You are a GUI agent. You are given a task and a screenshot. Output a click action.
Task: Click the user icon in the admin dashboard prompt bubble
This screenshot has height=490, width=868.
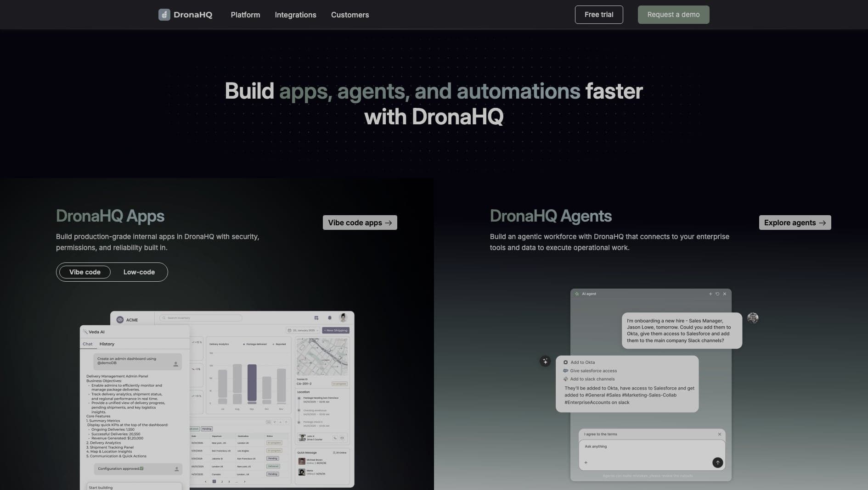tap(175, 364)
